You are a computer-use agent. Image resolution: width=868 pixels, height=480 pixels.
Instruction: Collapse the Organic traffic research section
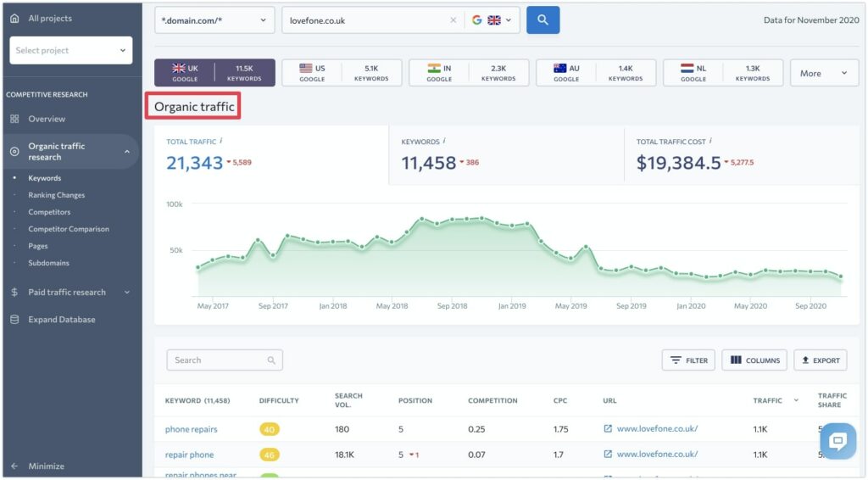point(127,152)
